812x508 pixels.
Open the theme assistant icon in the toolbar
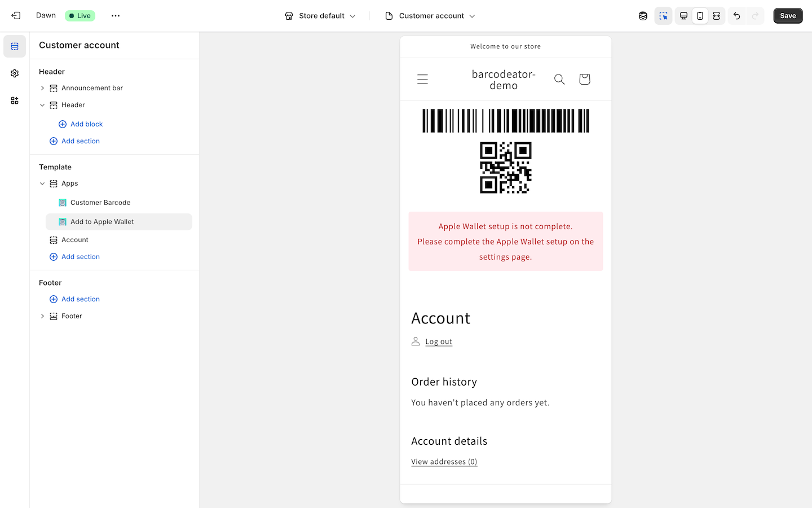tap(643, 15)
